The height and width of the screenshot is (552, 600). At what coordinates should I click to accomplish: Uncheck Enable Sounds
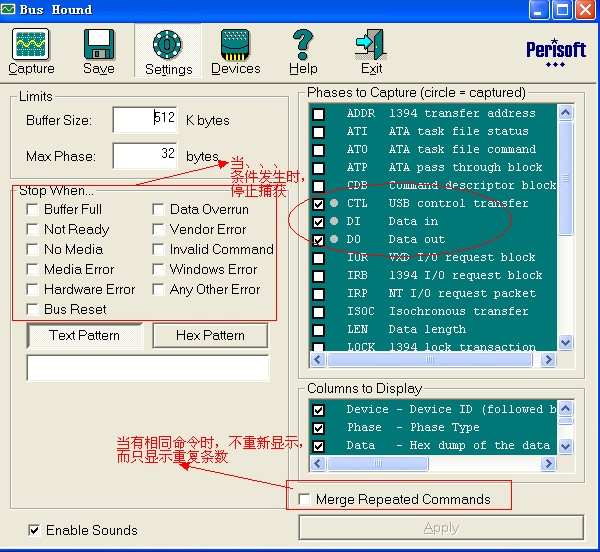[34, 530]
